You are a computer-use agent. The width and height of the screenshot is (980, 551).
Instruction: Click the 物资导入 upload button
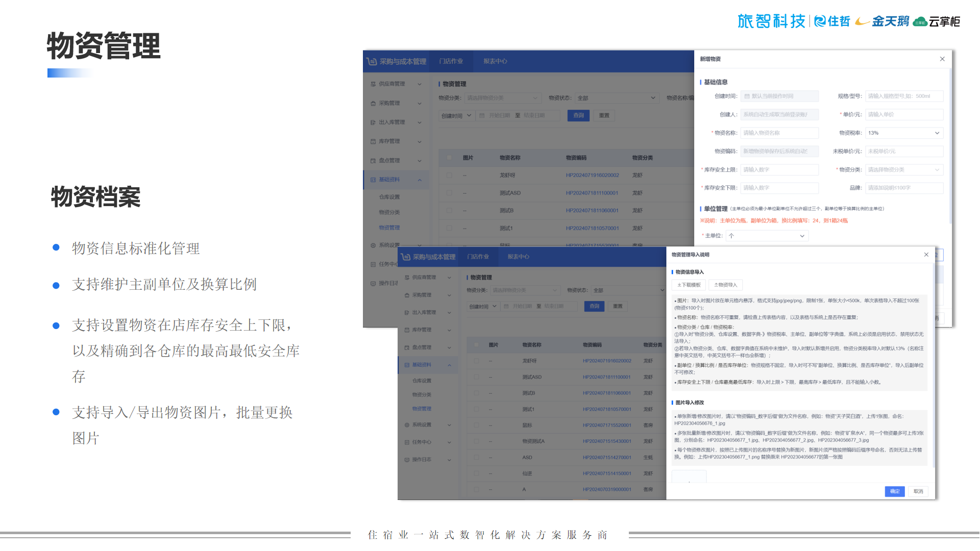tap(725, 285)
